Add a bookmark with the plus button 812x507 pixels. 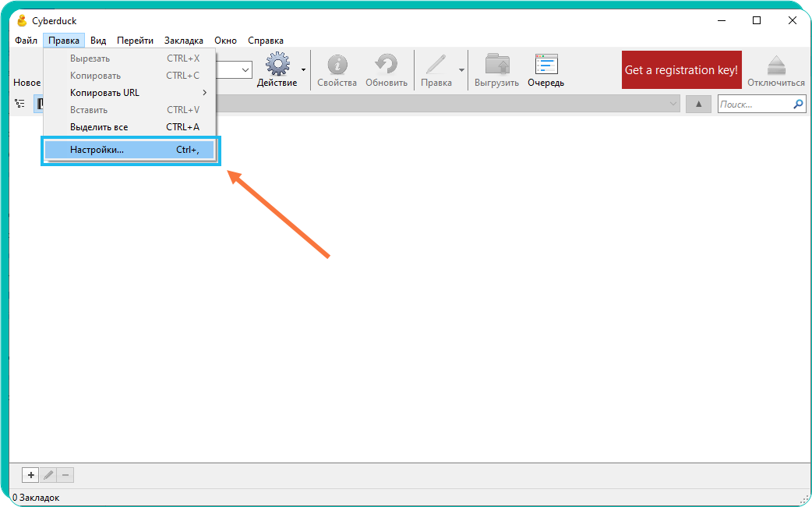[x=30, y=475]
